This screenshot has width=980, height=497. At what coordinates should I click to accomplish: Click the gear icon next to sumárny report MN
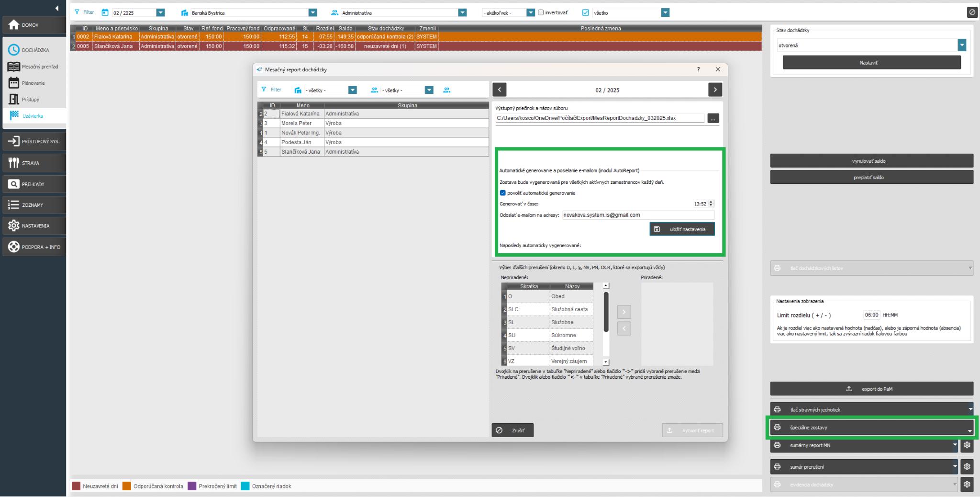tap(967, 445)
